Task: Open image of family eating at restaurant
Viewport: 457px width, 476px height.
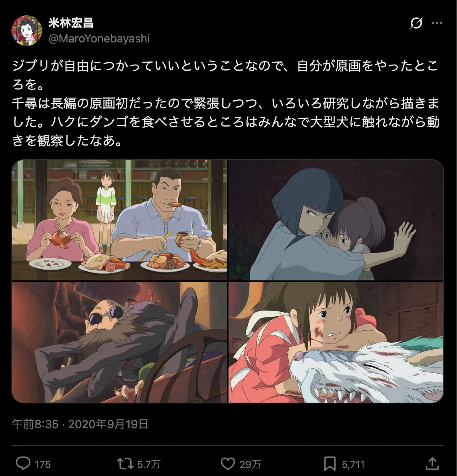Action: pyautogui.click(x=120, y=220)
